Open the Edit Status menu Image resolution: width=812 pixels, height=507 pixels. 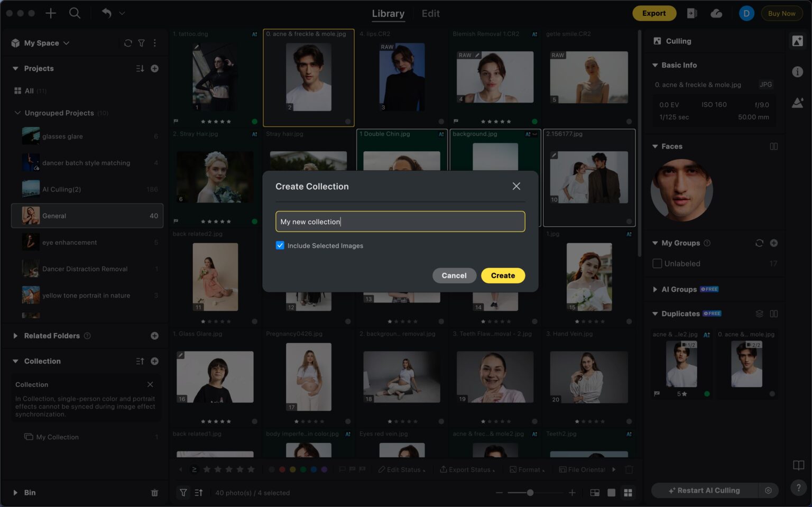[402, 469]
